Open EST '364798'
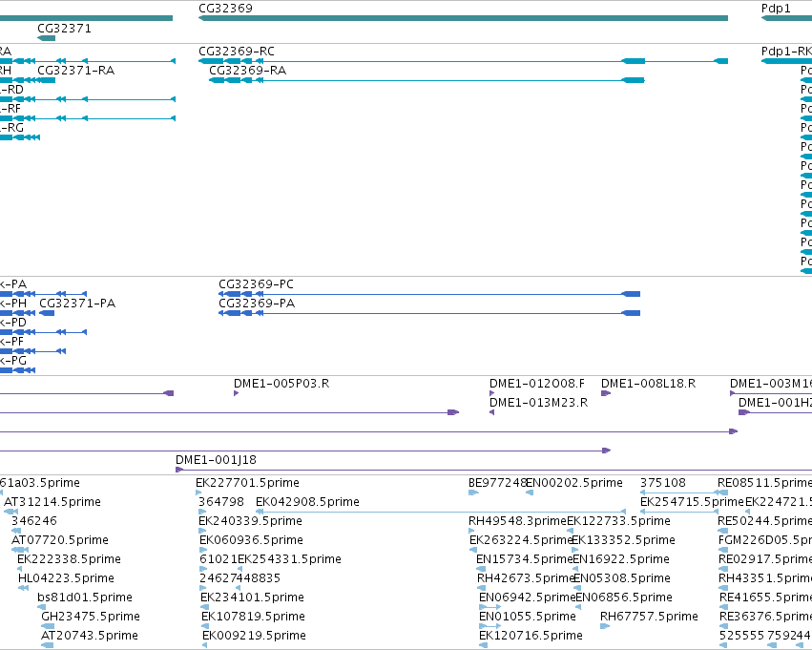 (221, 502)
